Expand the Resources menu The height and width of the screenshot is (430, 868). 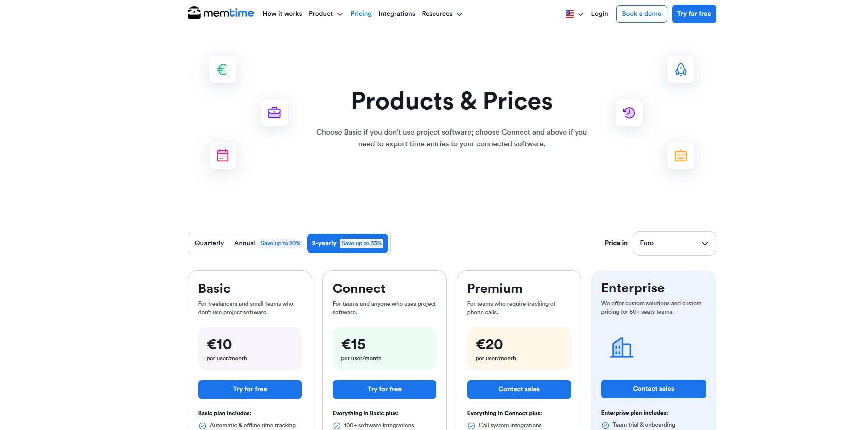(442, 14)
